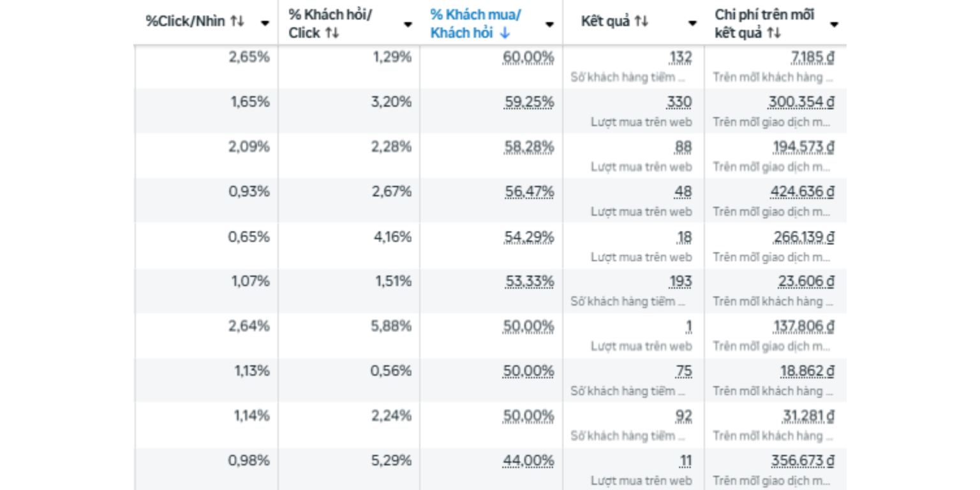Click sort arrows beside %Click/Nhìn header

pos(237,22)
